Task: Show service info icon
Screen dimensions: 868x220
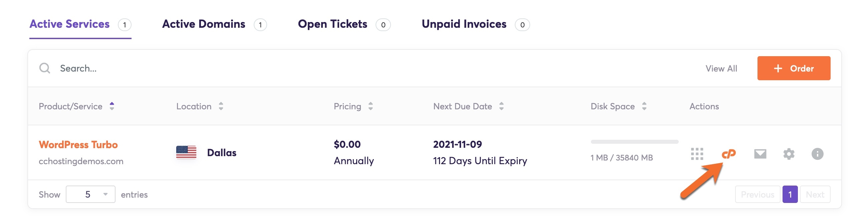Action: tap(817, 154)
